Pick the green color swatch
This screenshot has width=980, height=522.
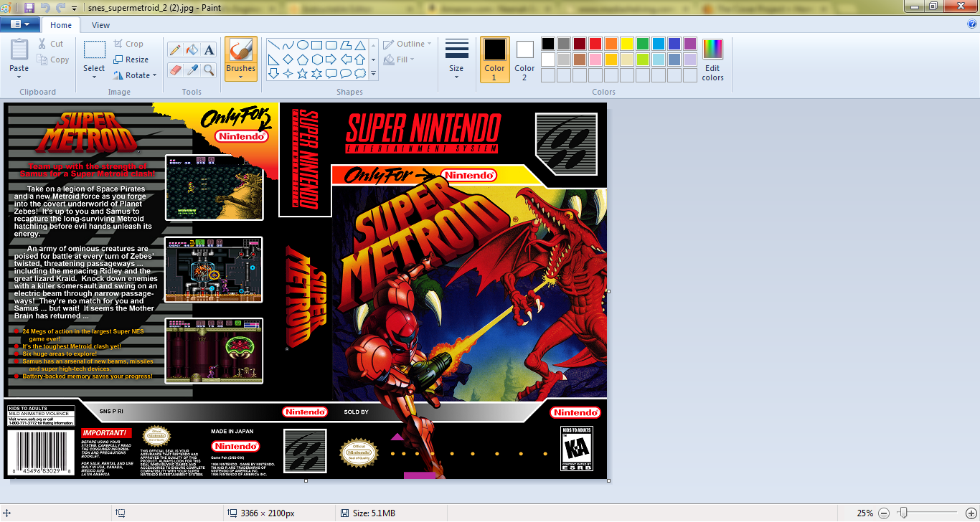pos(642,44)
